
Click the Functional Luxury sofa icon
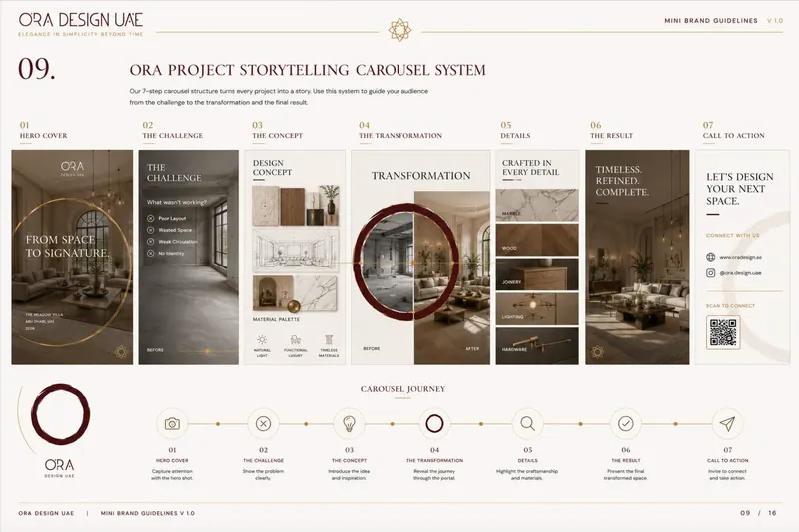[295, 340]
